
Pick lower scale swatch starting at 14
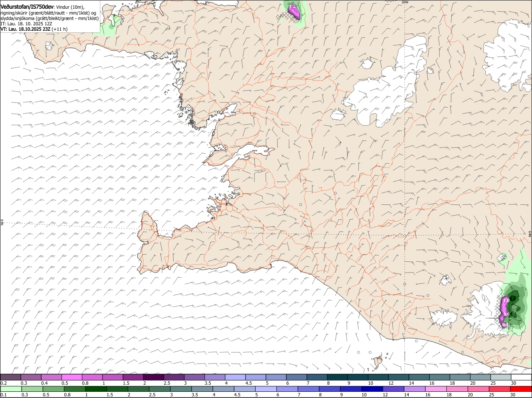tap(416, 389)
